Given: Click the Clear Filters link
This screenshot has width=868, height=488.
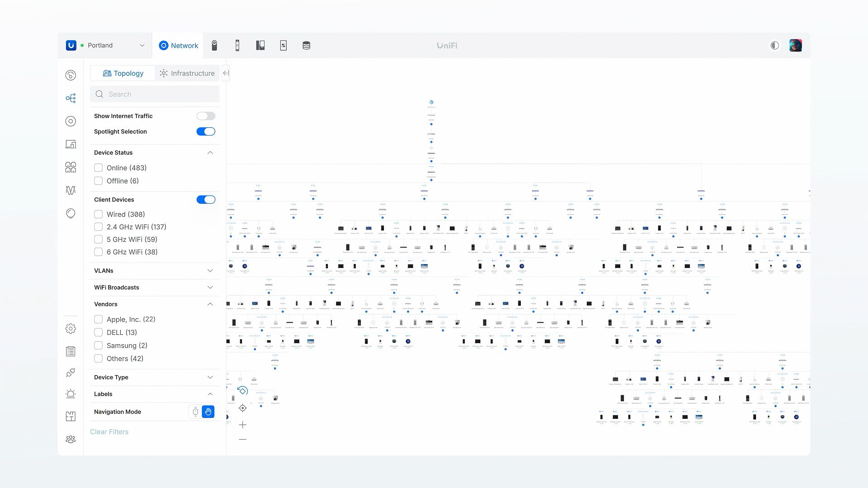Looking at the screenshot, I should pyautogui.click(x=109, y=432).
